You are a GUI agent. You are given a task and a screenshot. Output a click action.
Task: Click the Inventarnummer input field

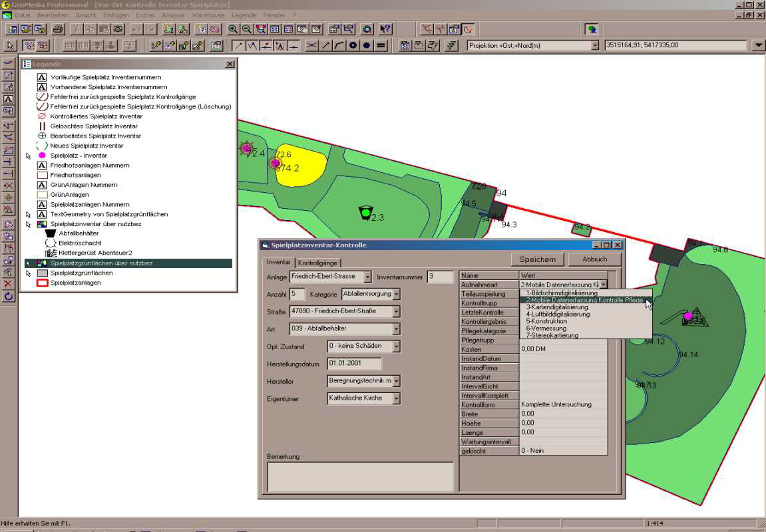pyautogui.click(x=440, y=277)
